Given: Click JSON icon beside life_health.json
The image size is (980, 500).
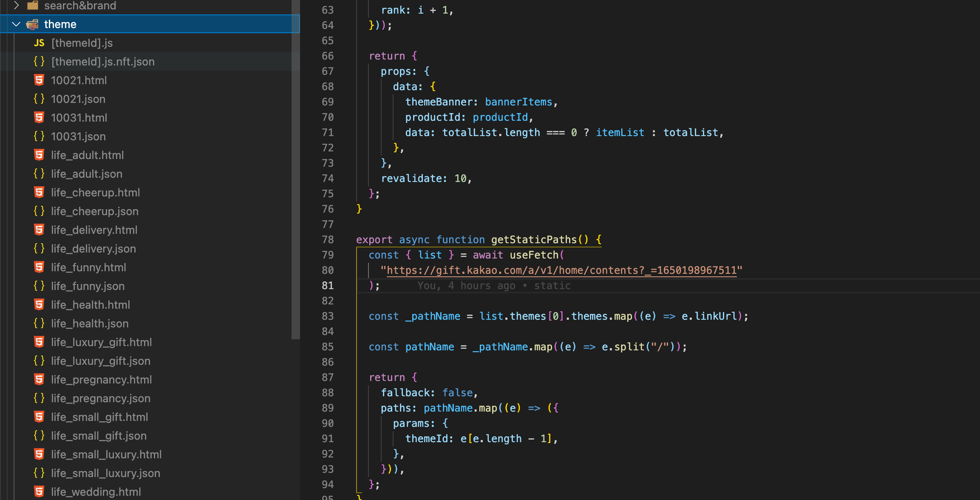Looking at the screenshot, I should 39,324.
